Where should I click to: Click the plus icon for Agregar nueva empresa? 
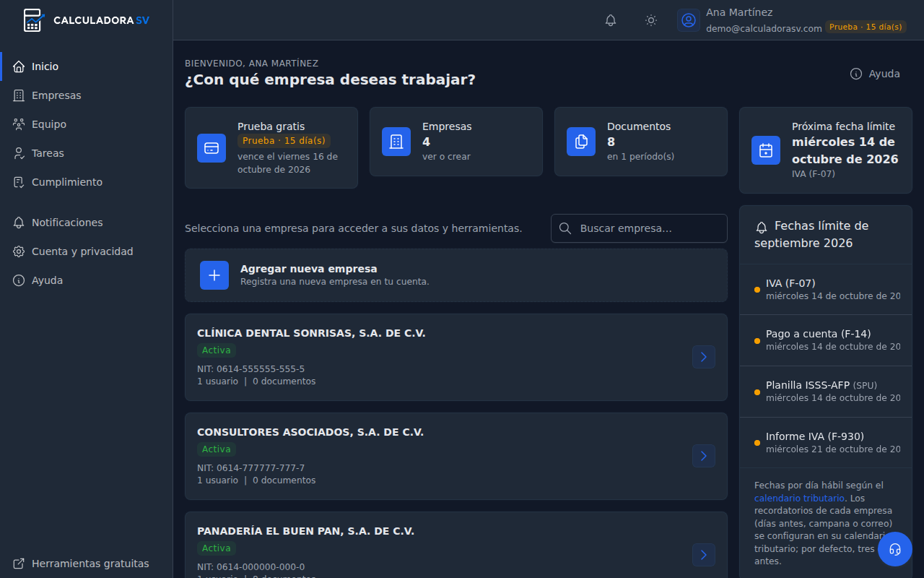[x=214, y=275]
